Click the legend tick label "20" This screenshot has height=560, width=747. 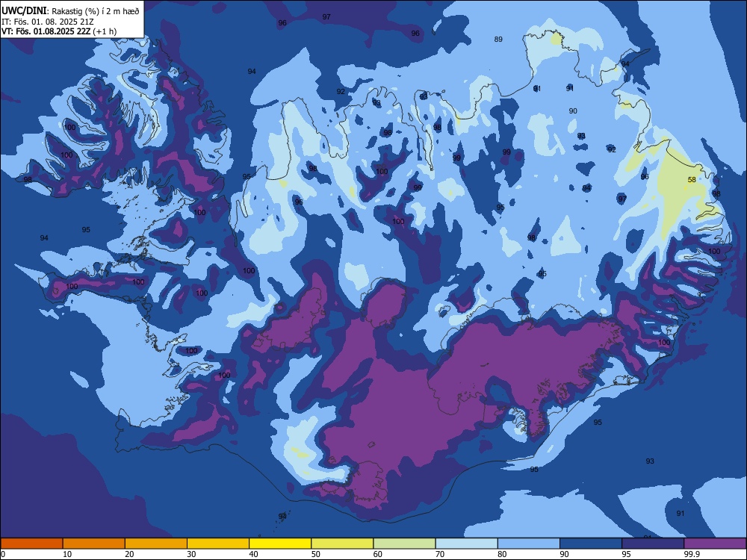tap(129, 554)
